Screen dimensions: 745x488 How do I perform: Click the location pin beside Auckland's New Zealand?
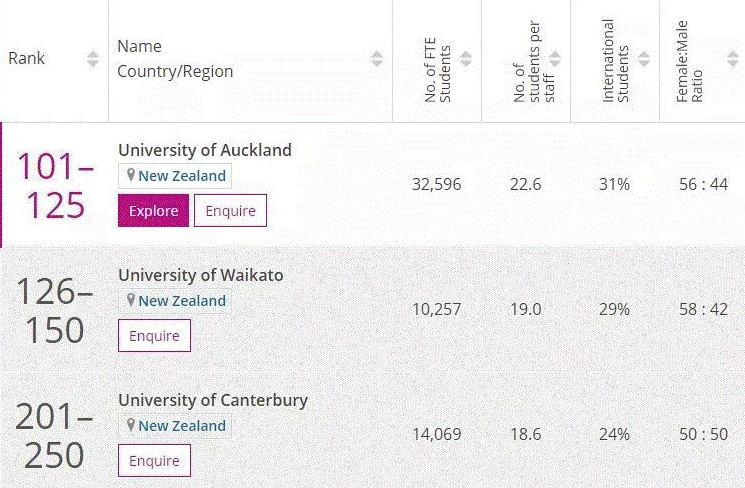tap(131, 175)
